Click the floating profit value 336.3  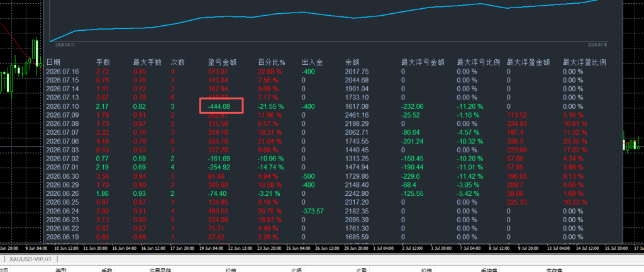(x=516, y=141)
